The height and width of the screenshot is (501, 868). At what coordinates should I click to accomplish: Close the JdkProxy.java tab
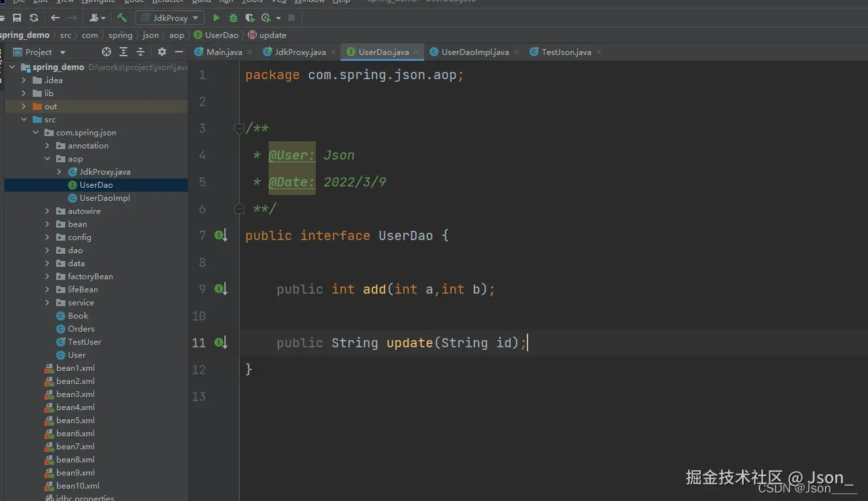pyautogui.click(x=333, y=52)
